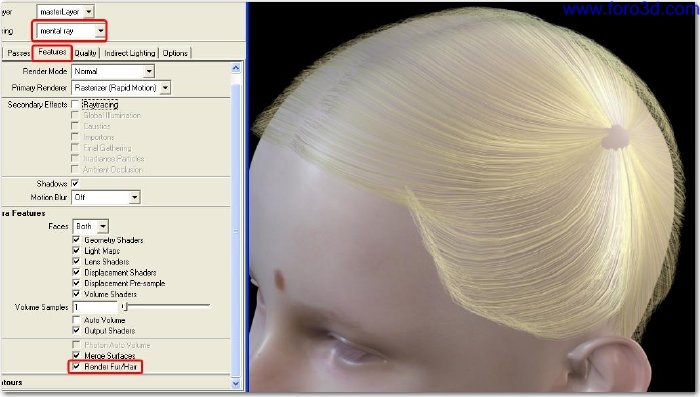700x397 pixels.
Task: Click the Volume Samples slider handle
Action: tap(125, 307)
